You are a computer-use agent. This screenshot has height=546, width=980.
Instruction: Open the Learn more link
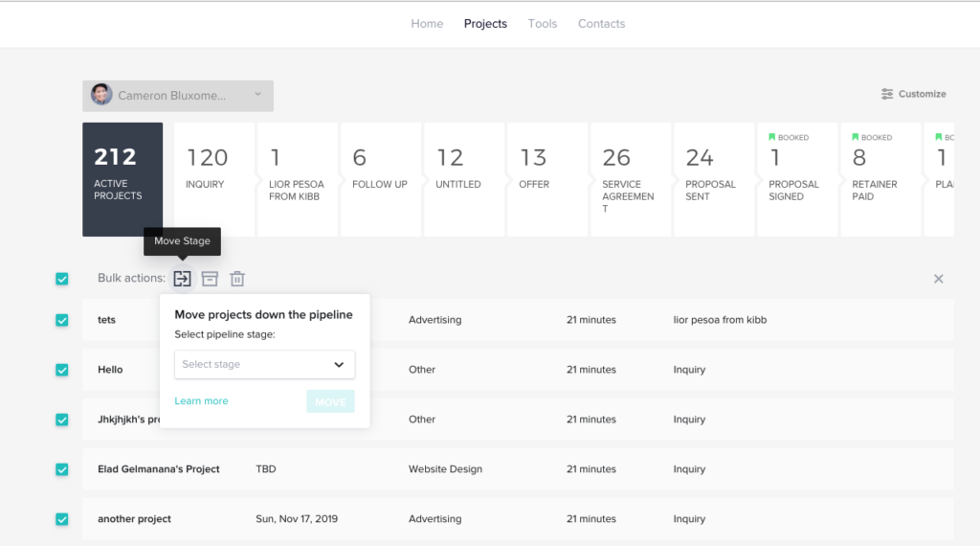click(201, 401)
